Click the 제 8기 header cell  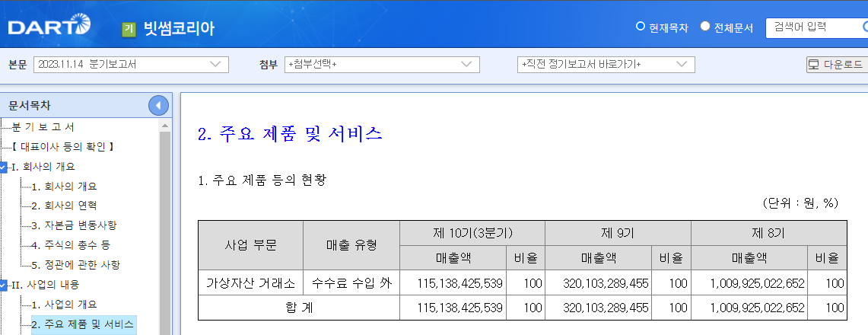[x=769, y=233]
